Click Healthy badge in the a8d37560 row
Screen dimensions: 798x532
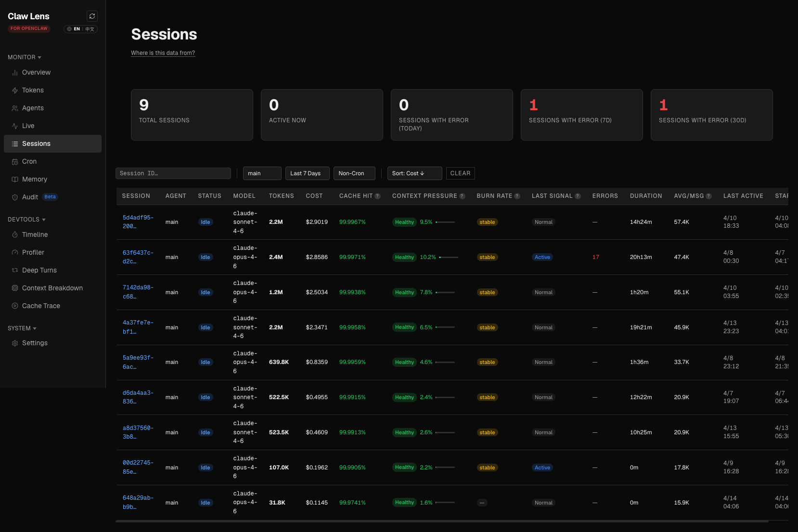(404, 432)
